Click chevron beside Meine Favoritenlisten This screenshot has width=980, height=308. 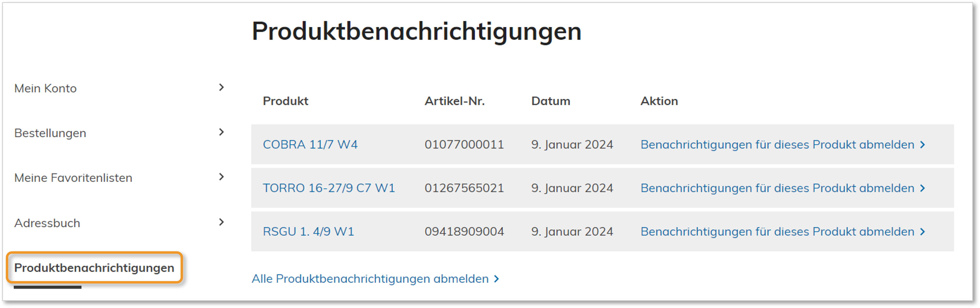[221, 177]
